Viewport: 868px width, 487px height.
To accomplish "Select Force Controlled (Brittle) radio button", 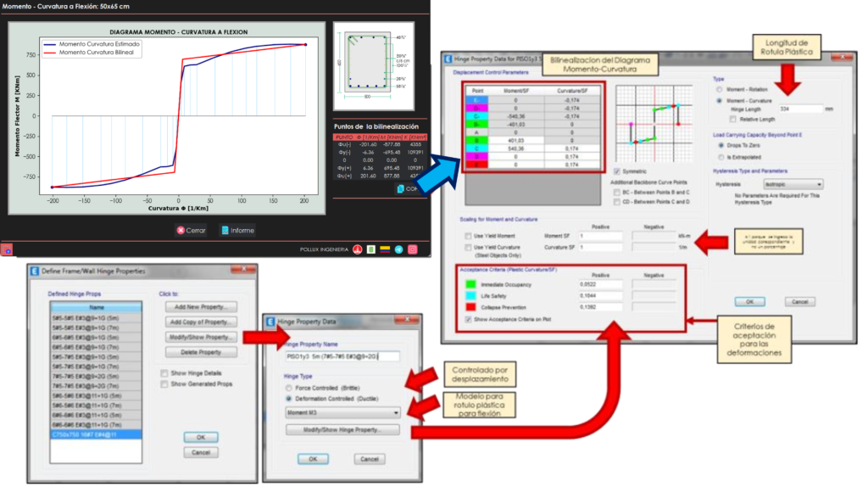I will (x=290, y=386).
